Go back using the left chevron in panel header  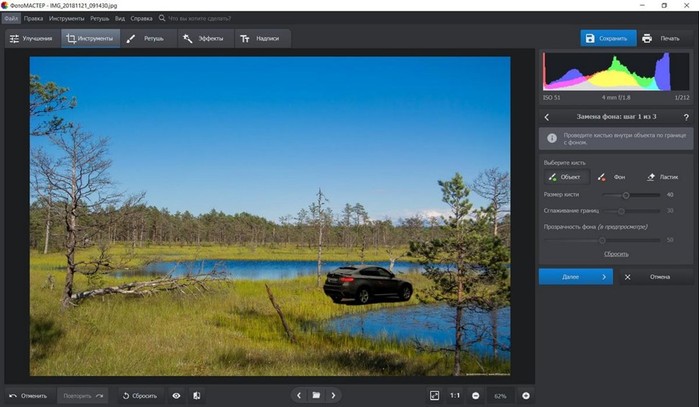[547, 117]
